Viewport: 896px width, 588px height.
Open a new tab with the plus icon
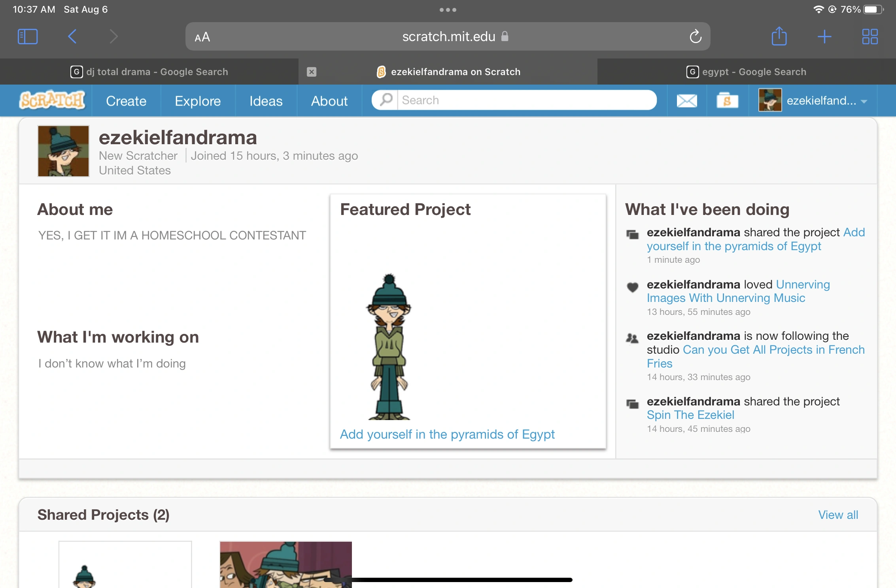pyautogui.click(x=825, y=36)
